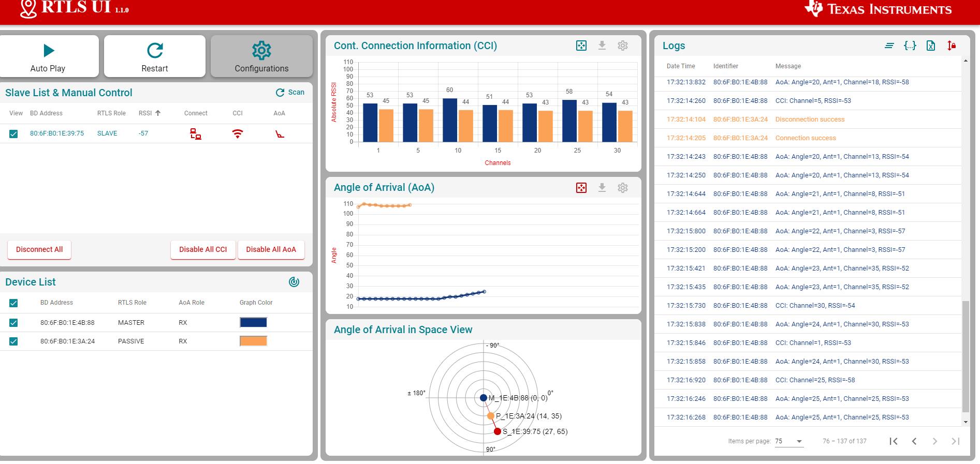Toggle checkbox for MASTER device 80:6F:B0:1E:4B:88

(x=13, y=323)
